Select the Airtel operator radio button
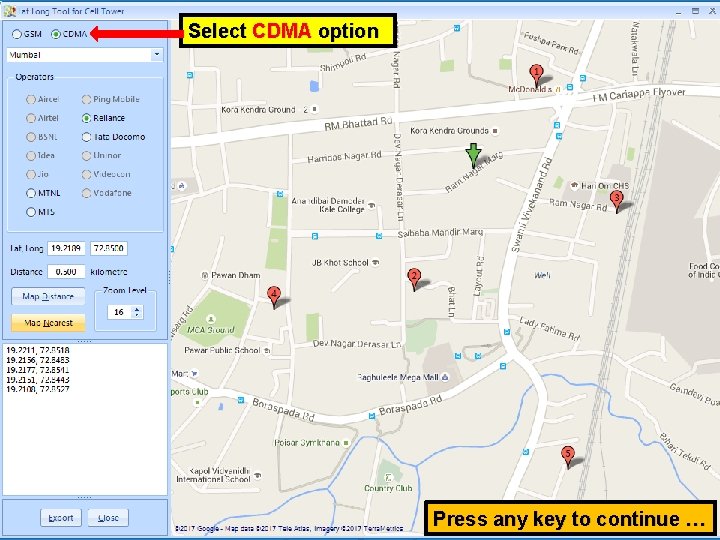The image size is (720, 540). tap(31, 118)
